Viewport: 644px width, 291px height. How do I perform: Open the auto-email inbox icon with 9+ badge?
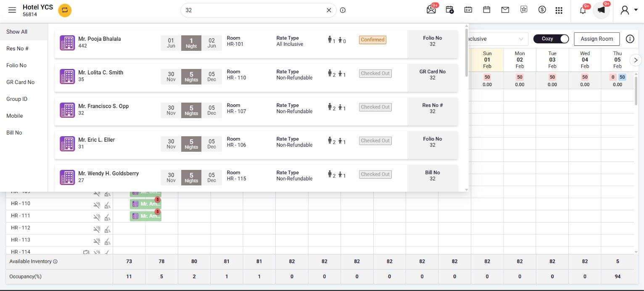click(x=431, y=10)
